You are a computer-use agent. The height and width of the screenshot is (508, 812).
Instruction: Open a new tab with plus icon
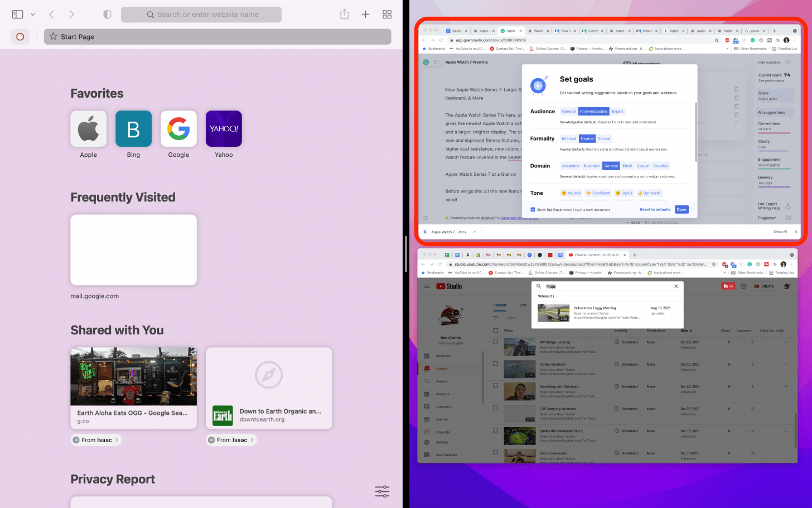click(365, 15)
